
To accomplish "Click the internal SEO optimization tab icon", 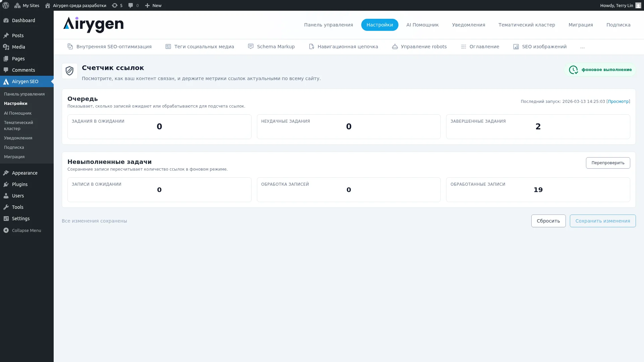I will pyautogui.click(x=70, y=47).
